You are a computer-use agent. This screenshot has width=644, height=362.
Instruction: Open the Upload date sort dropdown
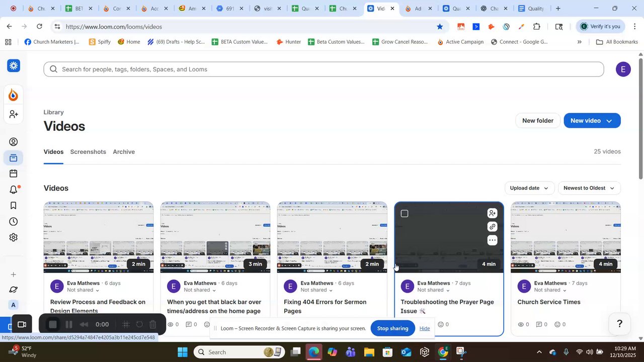tap(529, 188)
